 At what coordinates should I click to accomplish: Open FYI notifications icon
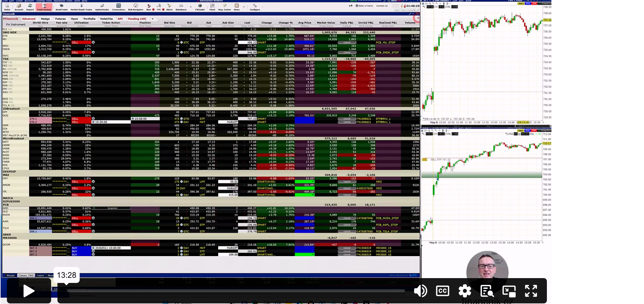coord(159,7)
